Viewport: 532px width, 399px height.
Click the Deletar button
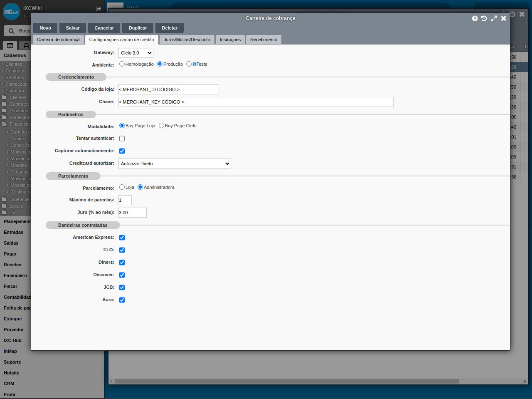pos(170,28)
